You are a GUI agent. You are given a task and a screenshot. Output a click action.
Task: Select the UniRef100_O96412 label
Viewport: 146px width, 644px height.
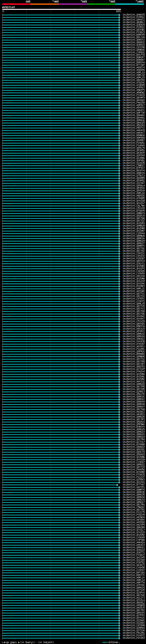[x=134, y=339]
